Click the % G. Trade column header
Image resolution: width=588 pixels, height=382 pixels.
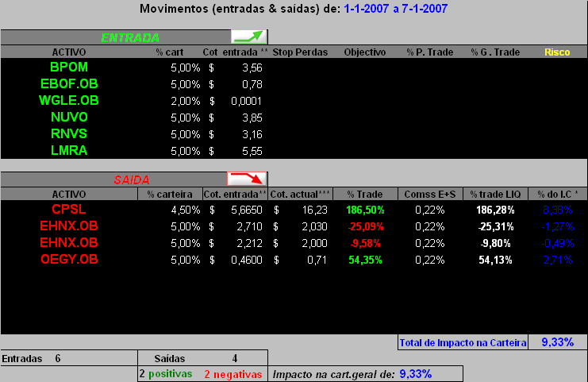coord(495,52)
